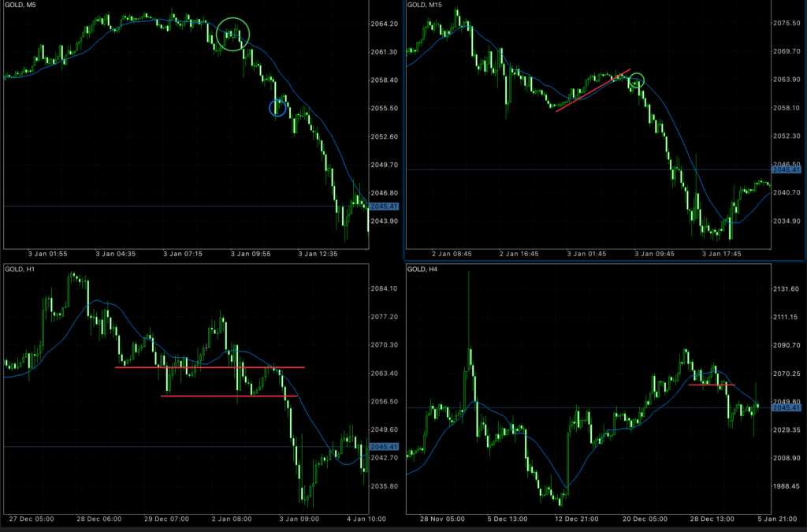The image size is (807, 532).
Task: Click the 2069.70 price scale label
Action: (x=787, y=51)
